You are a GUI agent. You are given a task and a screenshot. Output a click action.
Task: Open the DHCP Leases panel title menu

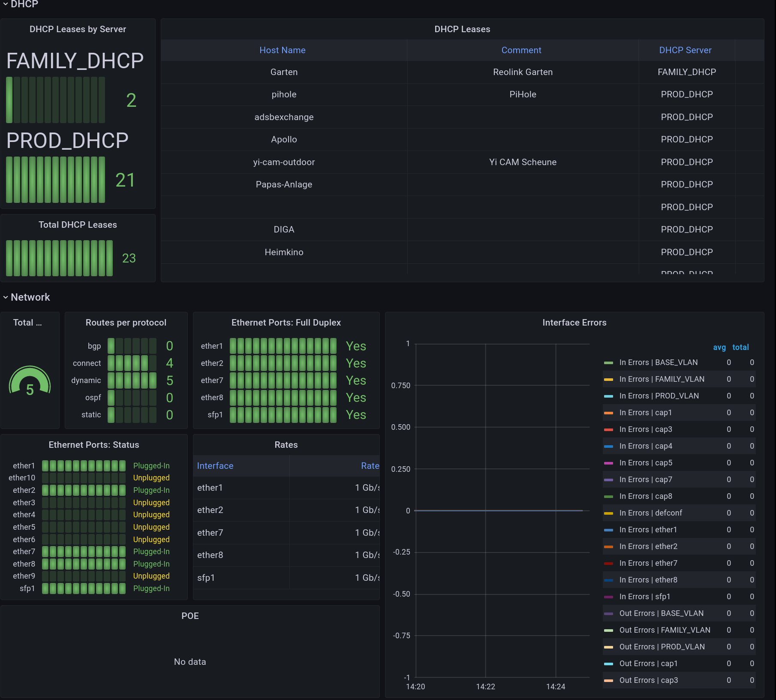[x=462, y=29]
